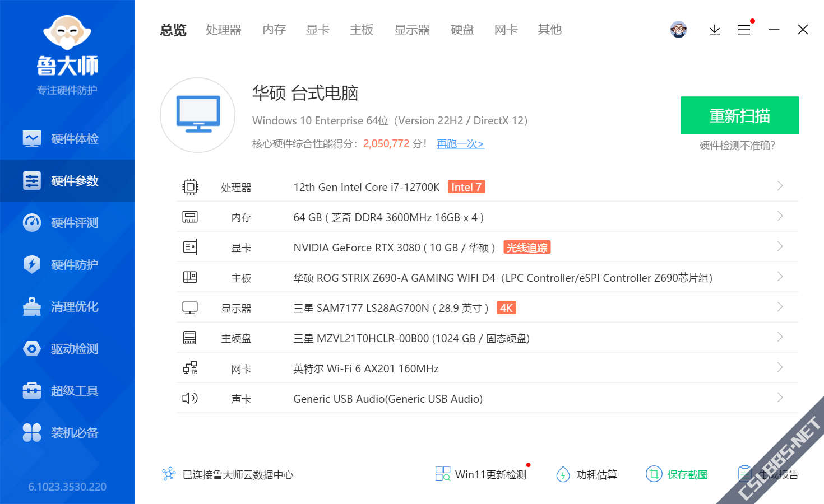Expand Samsung monitor row chevron
The image size is (824, 504).
(x=780, y=307)
